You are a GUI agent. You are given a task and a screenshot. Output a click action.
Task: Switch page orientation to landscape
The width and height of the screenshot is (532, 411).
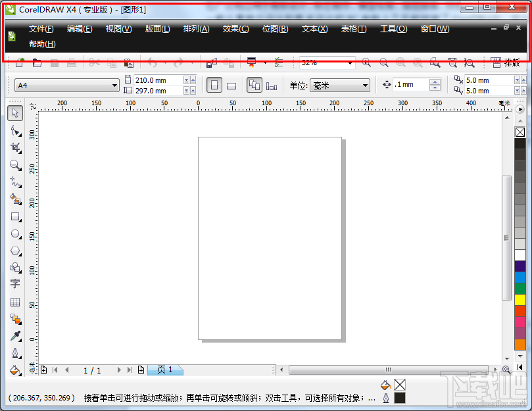point(231,85)
